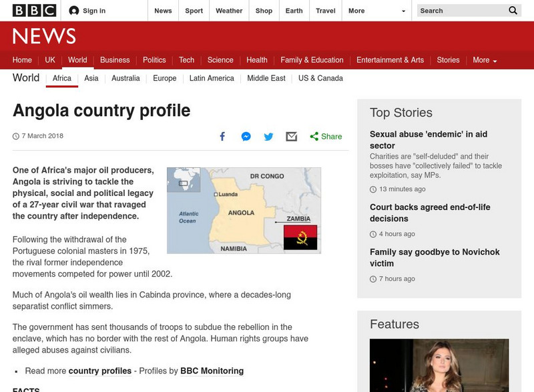Click the Twitter share icon

[x=268, y=136]
